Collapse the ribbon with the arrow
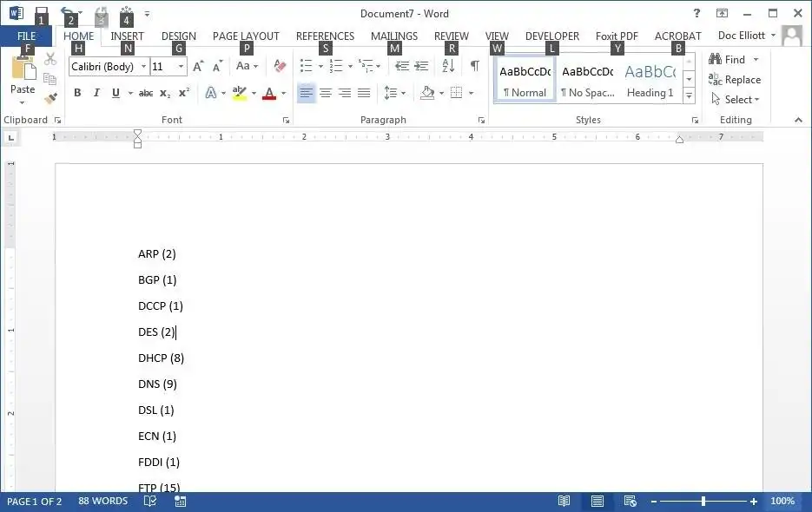The height and width of the screenshot is (512, 812). [x=798, y=120]
